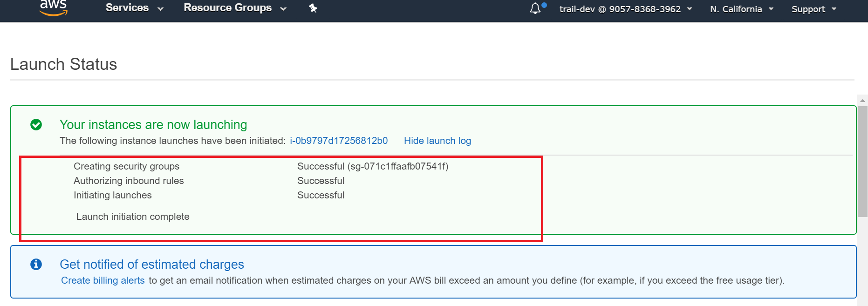The height and width of the screenshot is (306, 868).
Task: Open the trail-dev account dropdown caret
Action: click(690, 9)
